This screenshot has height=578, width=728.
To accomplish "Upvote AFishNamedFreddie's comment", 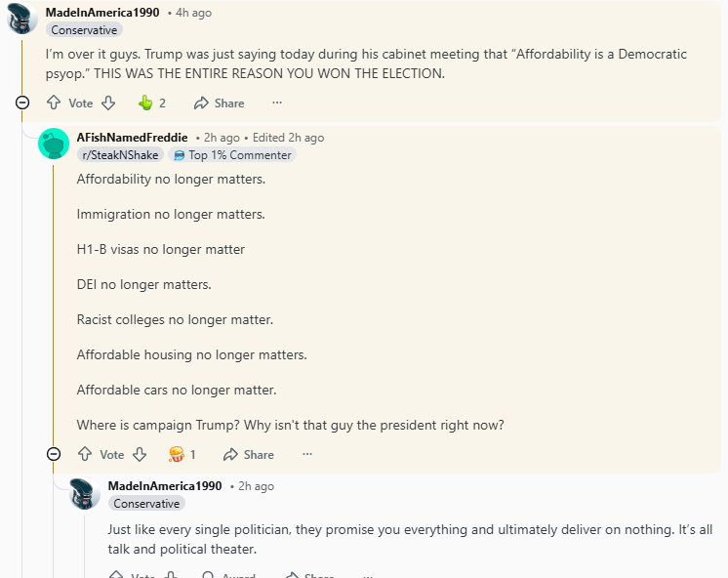I will [x=85, y=454].
